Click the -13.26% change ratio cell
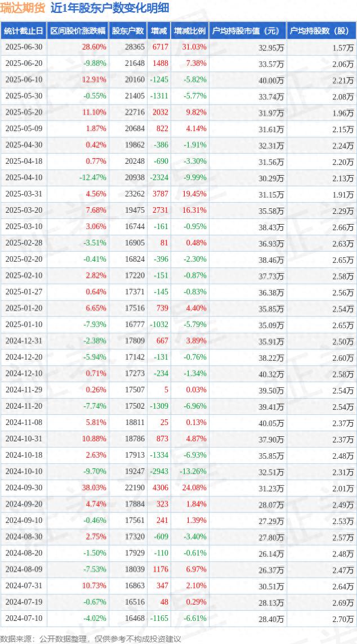This screenshot has height=644, width=357. click(193, 471)
